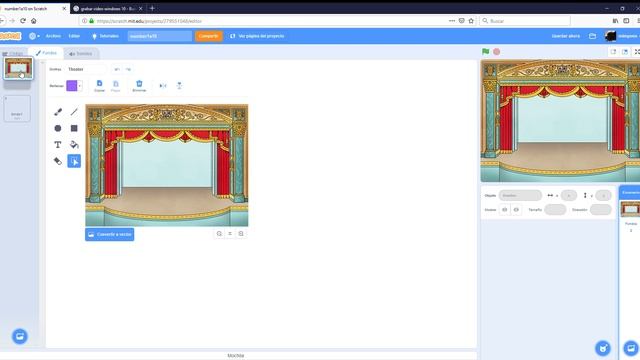Open the Archivo menu

53,36
